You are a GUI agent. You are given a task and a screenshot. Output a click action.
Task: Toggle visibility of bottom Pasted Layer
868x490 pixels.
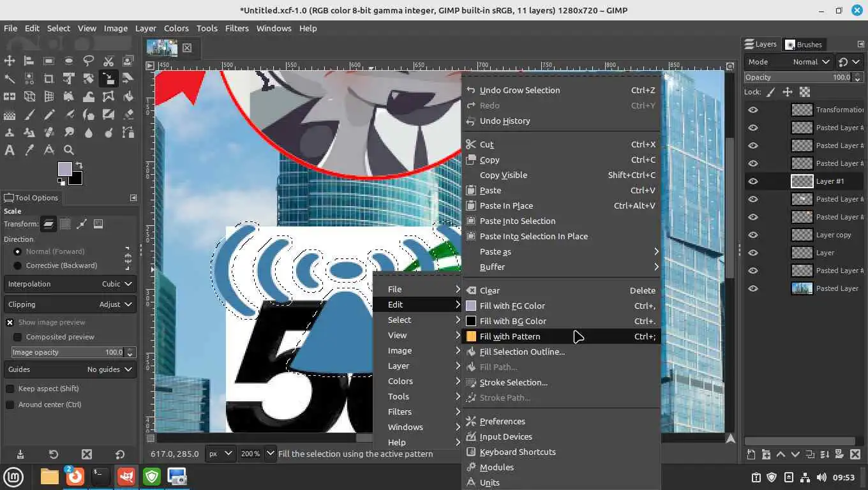pyautogui.click(x=753, y=288)
